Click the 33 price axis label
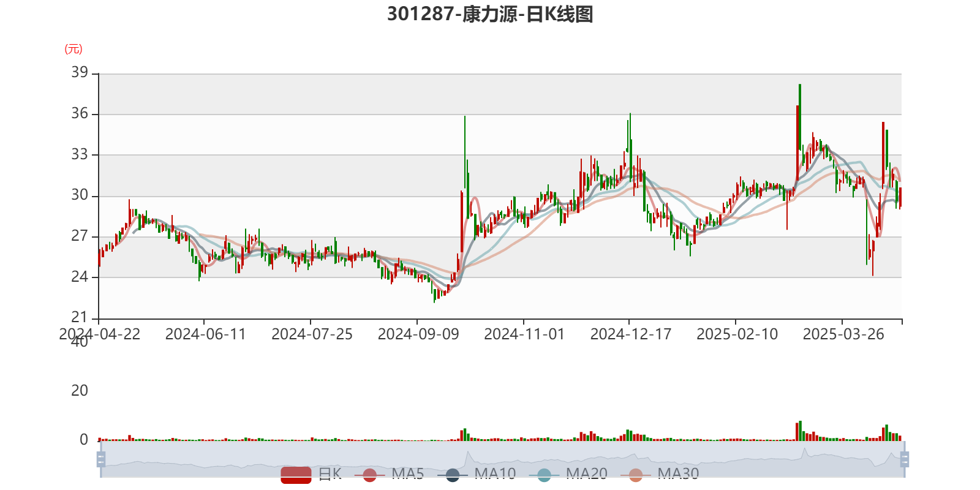The height and width of the screenshot is (490, 980). [x=80, y=154]
